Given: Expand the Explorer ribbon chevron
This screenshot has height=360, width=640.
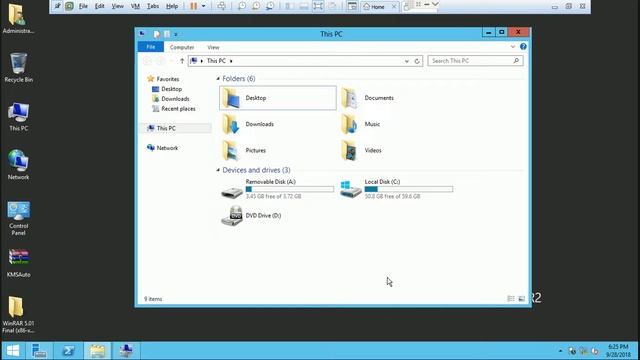Looking at the screenshot, I should (513, 47).
